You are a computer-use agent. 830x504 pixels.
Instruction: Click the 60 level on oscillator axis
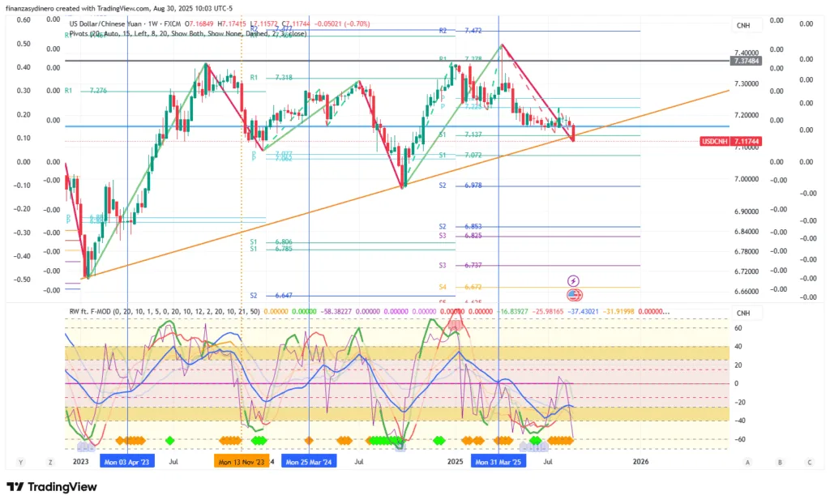(x=738, y=328)
